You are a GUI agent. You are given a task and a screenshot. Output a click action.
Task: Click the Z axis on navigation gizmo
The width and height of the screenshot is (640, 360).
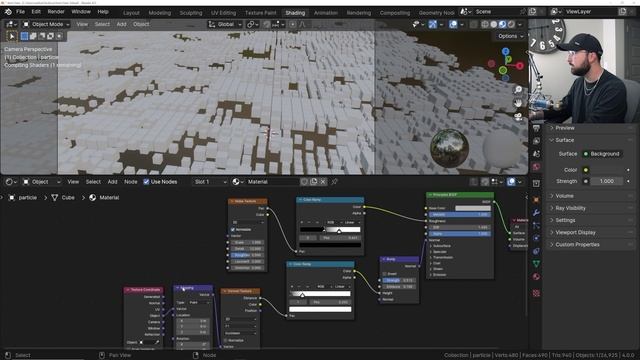pyautogui.click(x=506, y=51)
